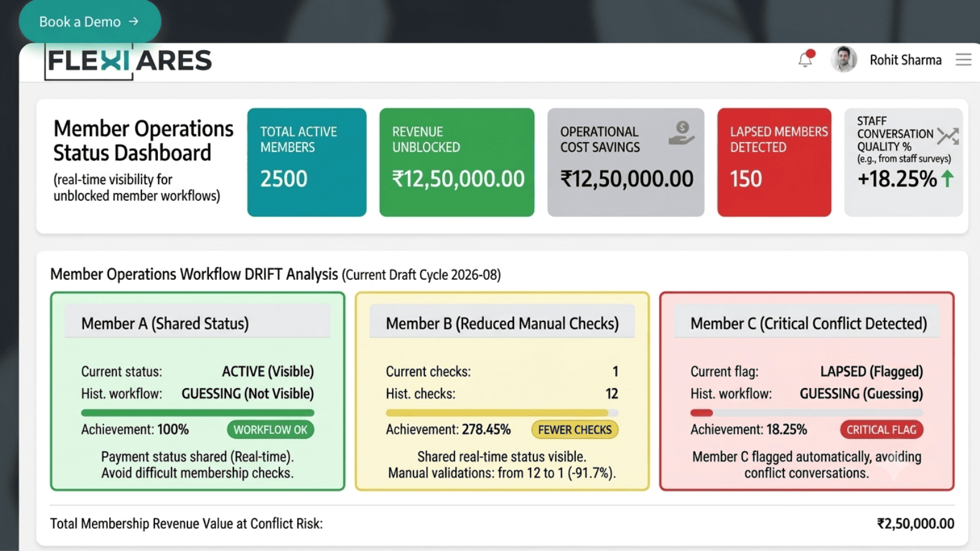Select the Member B (Reduced Manual Checks) header

[502, 323]
